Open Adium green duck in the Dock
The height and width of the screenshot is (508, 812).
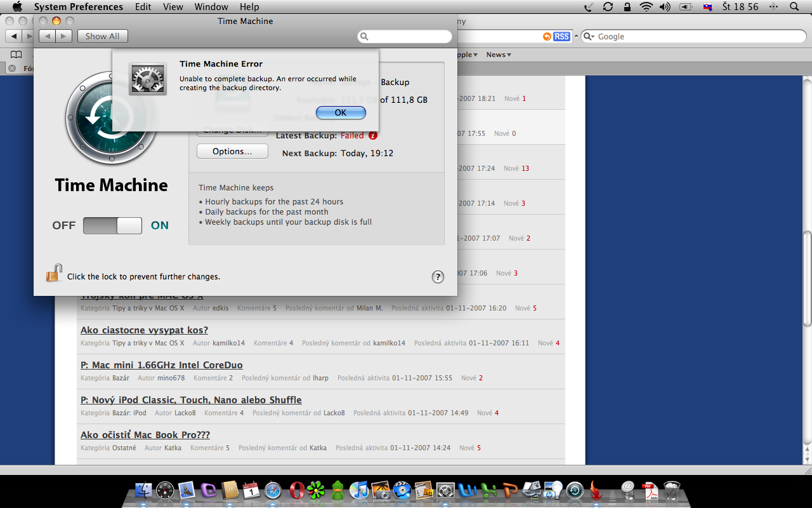(337, 490)
